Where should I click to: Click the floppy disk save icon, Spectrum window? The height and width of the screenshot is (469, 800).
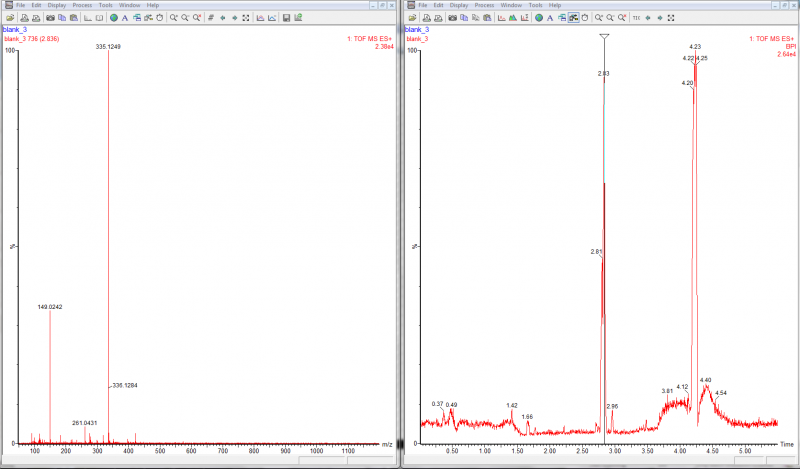[286, 18]
